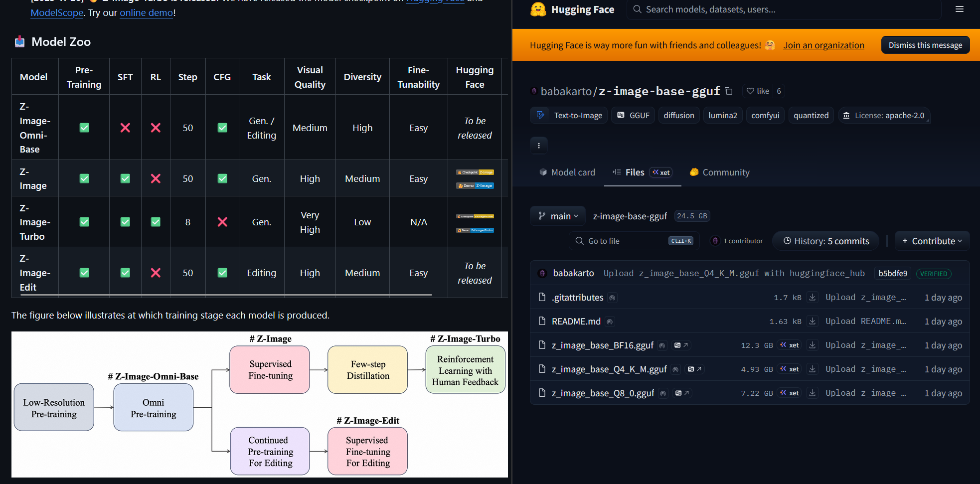Open the .gitattributes file
The width and height of the screenshot is (980, 484).
(577, 297)
